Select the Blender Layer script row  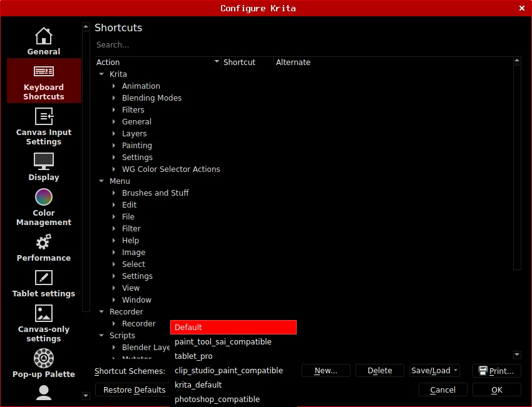(x=146, y=347)
